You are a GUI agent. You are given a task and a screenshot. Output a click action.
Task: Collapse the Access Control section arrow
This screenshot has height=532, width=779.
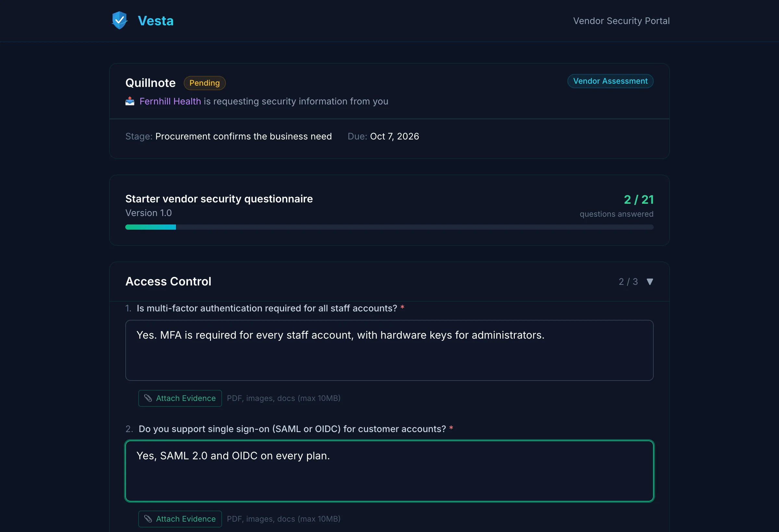point(649,282)
